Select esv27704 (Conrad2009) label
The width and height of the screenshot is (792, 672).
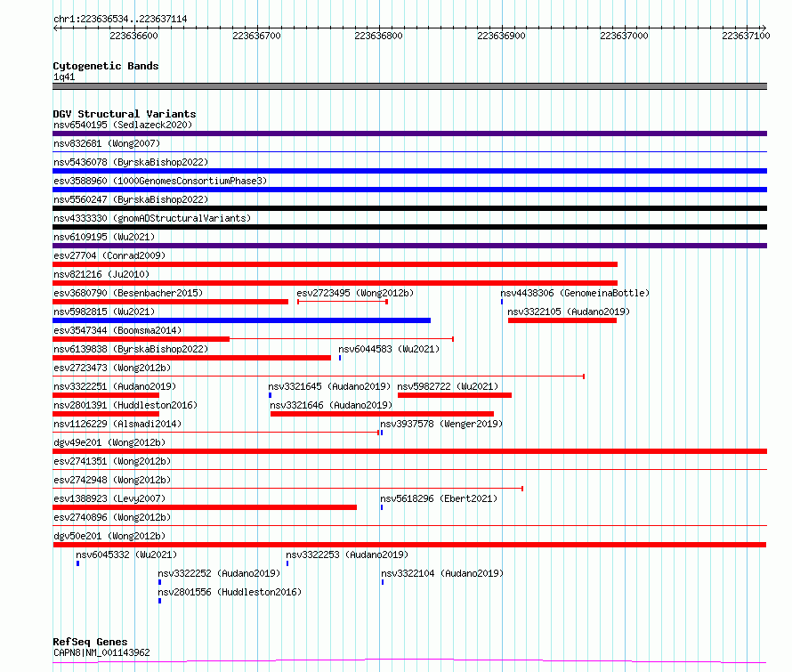coord(109,255)
